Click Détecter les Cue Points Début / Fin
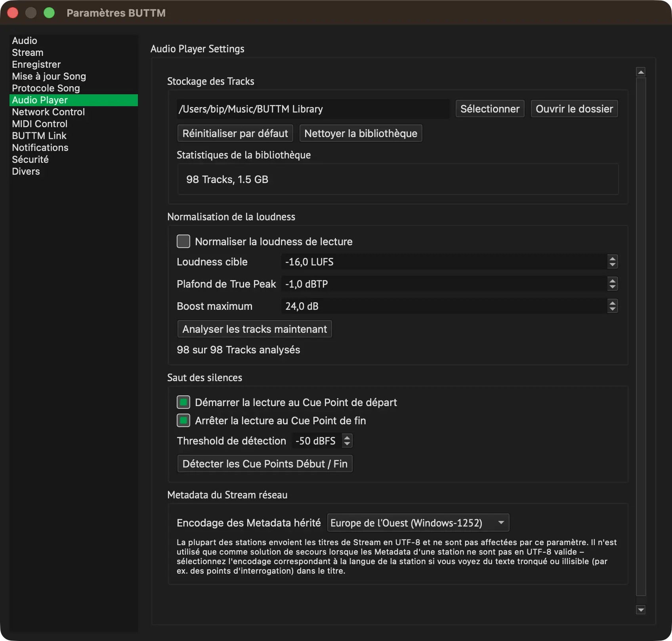This screenshot has height=641, width=672. pyautogui.click(x=265, y=464)
